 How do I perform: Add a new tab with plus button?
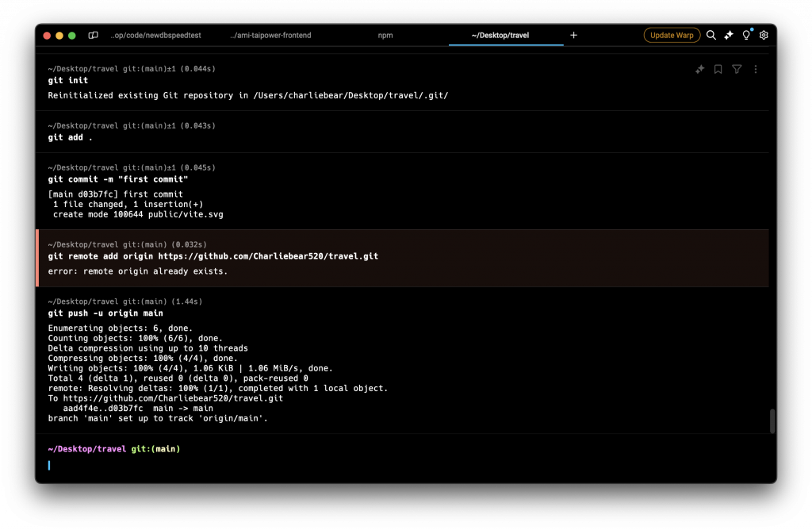pos(574,35)
